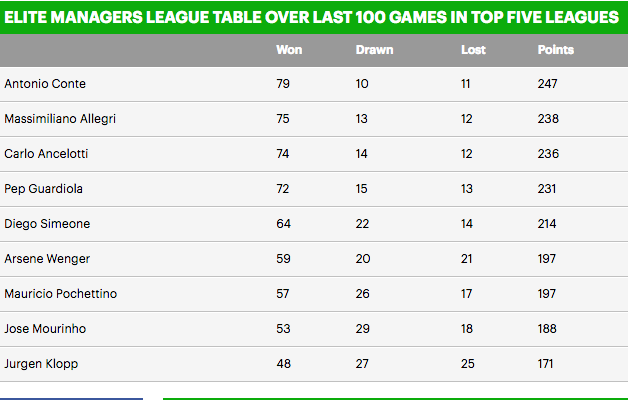
Task: Click the Points column header
Action: (556, 50)
